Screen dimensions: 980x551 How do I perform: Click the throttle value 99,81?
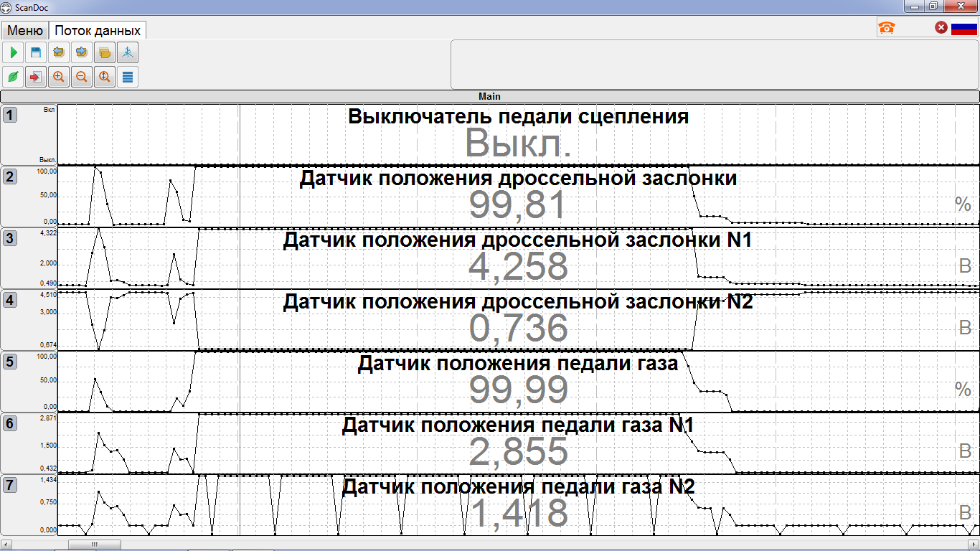518,206
